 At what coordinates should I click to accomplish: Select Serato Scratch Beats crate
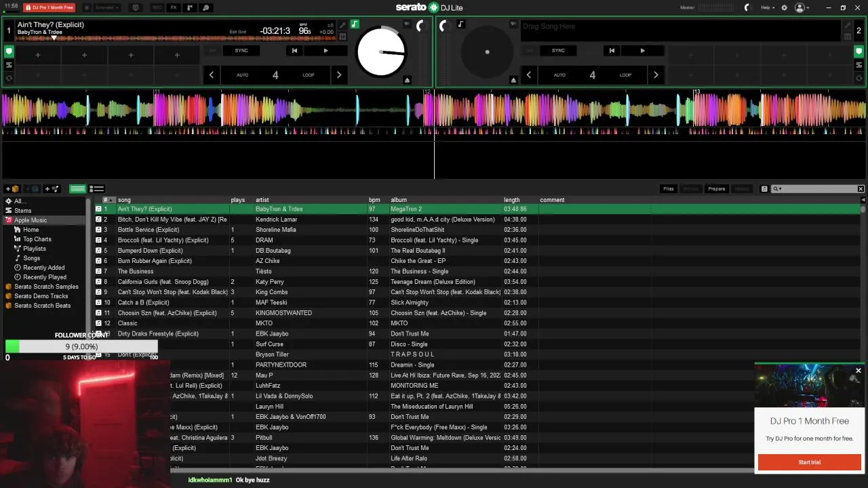point(42,306)
